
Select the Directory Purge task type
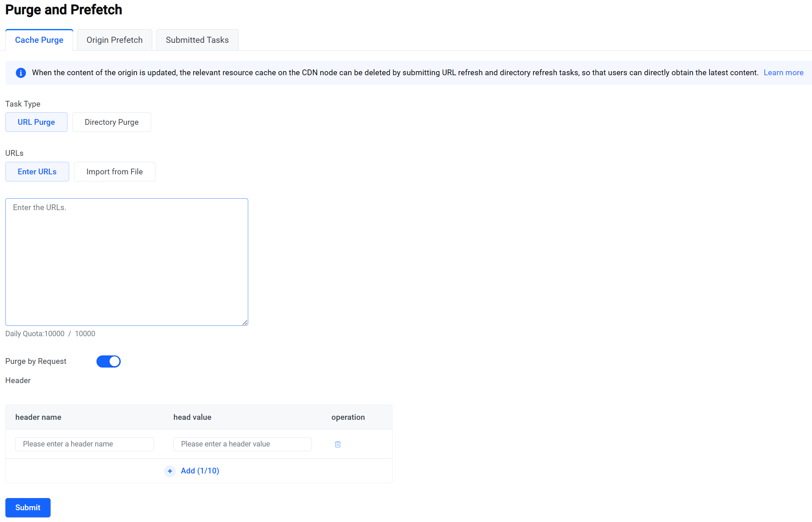112,122
